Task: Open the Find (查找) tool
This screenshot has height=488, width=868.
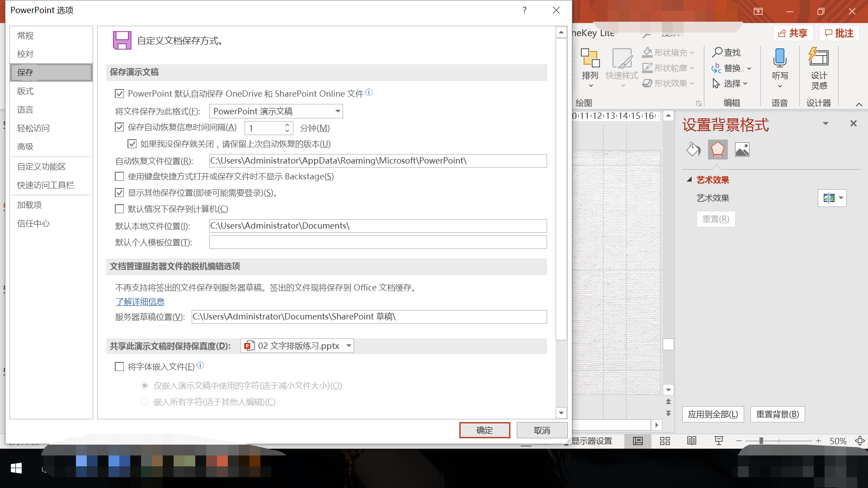Action: click(x=726, y=52)
